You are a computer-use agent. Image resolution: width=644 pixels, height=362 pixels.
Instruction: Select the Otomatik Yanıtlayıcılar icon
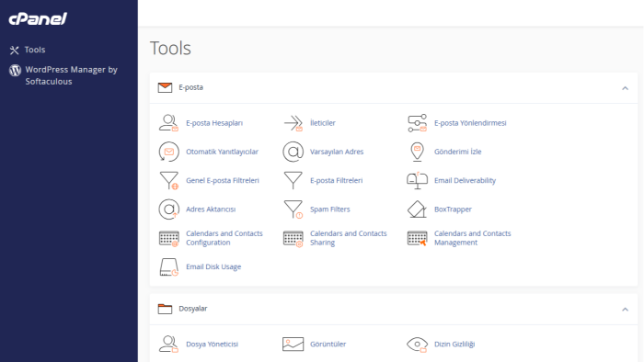point(168,152)
